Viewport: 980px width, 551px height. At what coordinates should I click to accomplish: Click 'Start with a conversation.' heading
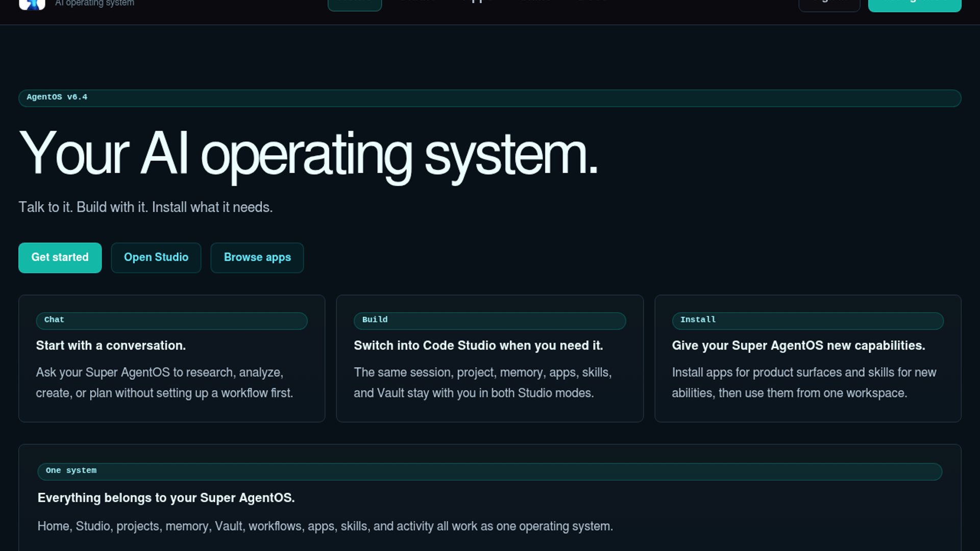click(x=111, y=345)
